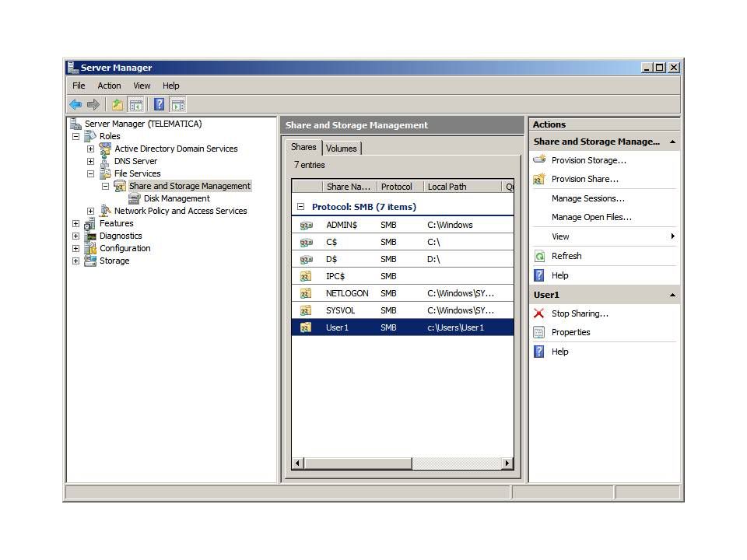The height and width of the screenshot is (560, 747).
Task: Click the horizontal scrollbar right arrow
Action: pos(507,464)
